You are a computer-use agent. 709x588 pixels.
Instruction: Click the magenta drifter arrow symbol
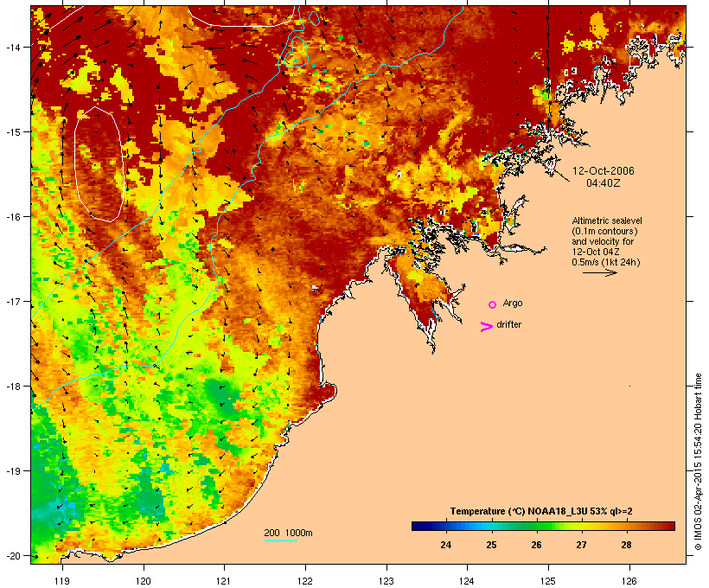point(487,327)
